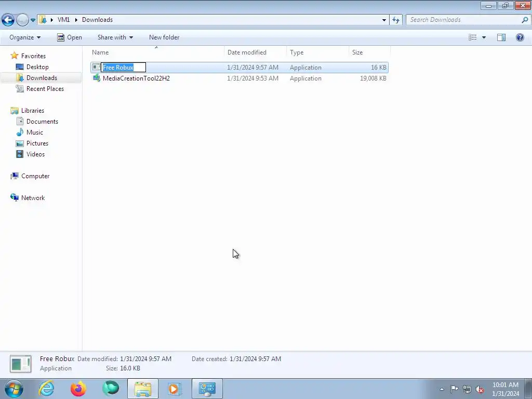Refresh the Downloads folder view

tap(396, 20)
